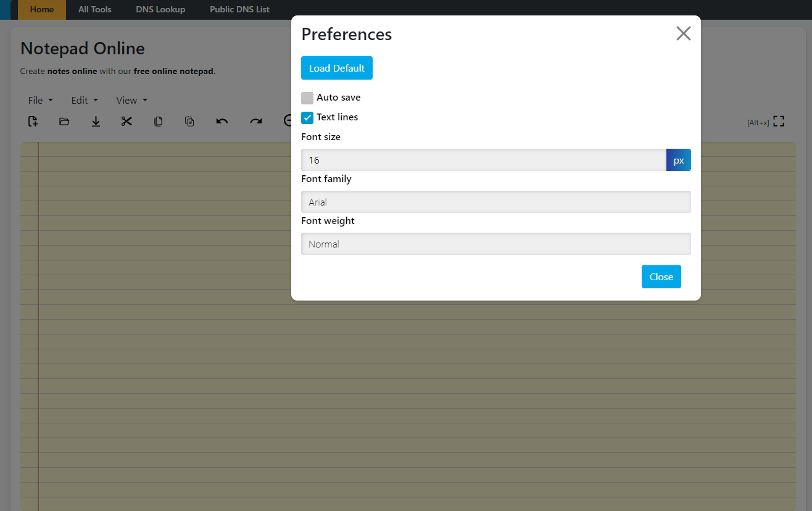Open the Font weight dropdown
This screenshot has width=812, height=511.
click(495, 244)
